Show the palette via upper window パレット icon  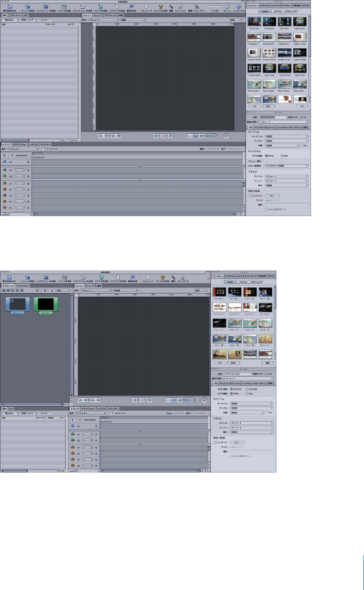[227, 7]
